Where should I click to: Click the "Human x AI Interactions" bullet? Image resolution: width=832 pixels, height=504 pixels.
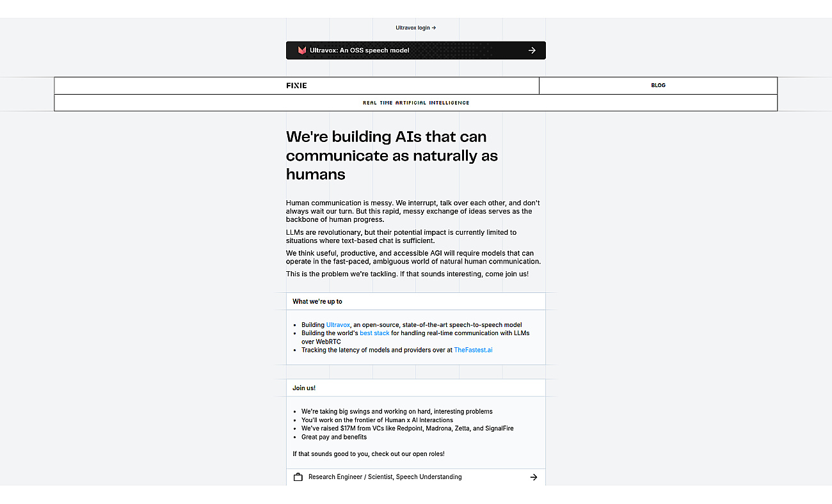click(x=377, y=420)
